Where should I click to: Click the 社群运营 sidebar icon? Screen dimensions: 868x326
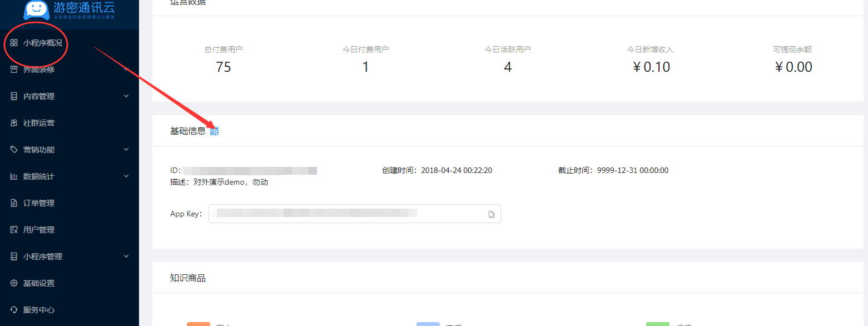click(14, 123)
